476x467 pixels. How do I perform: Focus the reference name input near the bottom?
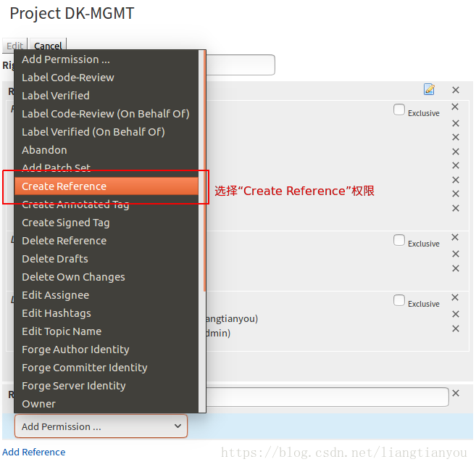coord(327,397)
